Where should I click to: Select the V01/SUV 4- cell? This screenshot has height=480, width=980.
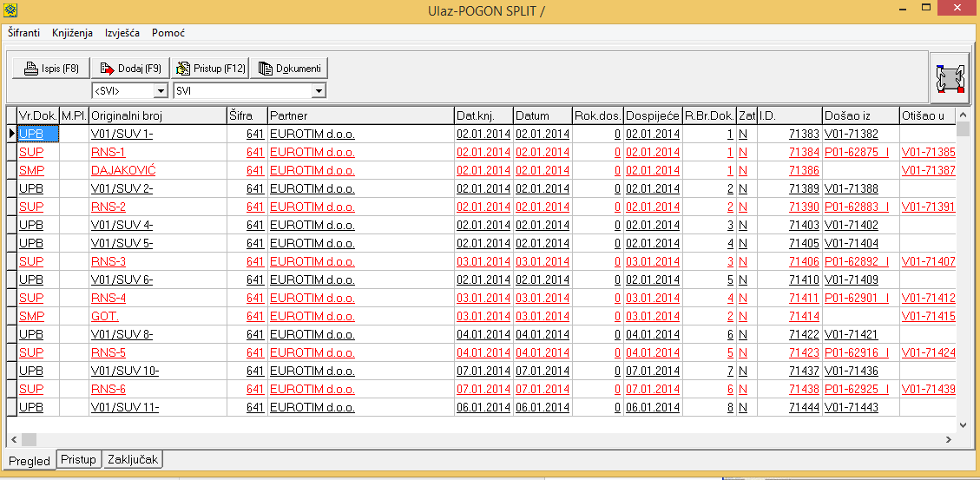coord(158,225)
